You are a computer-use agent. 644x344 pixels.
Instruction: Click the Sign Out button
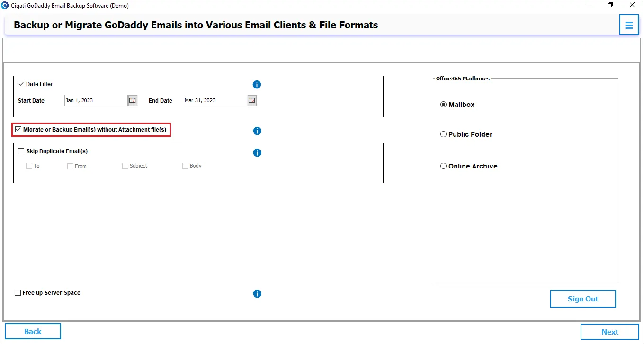tap(583, 299)
